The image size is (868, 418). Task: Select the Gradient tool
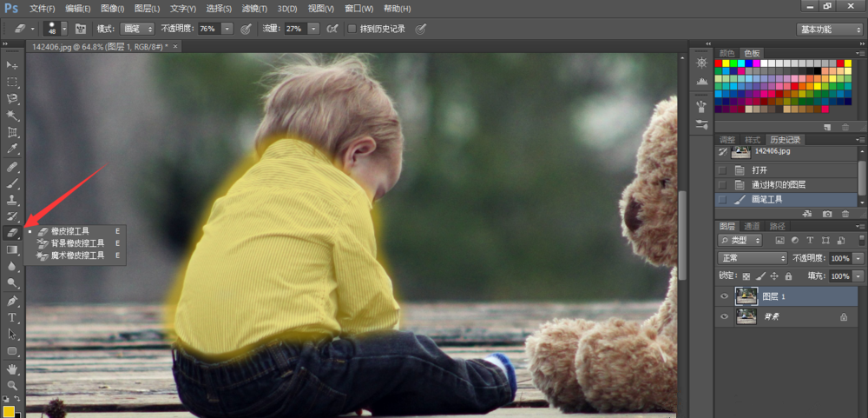pyautogui.click(x=11, y=250)
